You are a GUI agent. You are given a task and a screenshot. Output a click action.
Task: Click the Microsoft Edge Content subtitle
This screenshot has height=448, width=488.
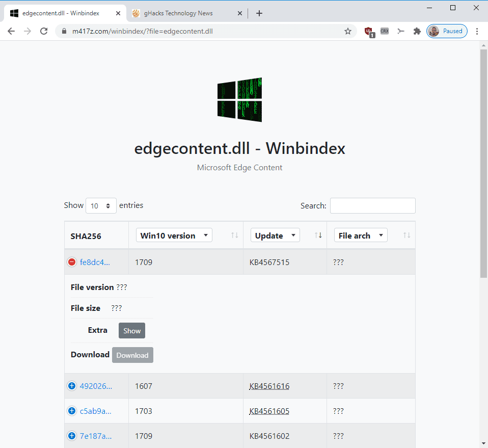(x=239, y=168)
